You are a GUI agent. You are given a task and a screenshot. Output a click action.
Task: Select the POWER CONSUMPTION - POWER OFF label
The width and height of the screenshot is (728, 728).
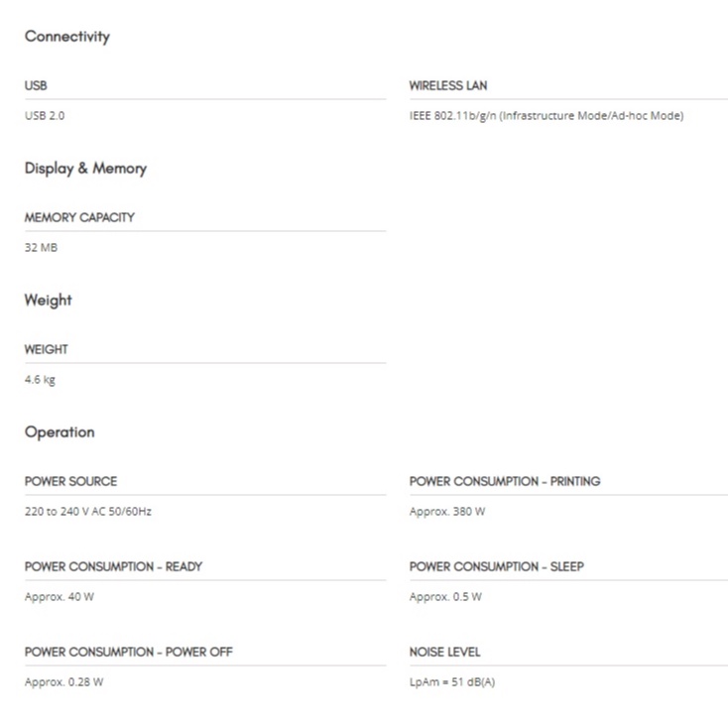[129, 652]
